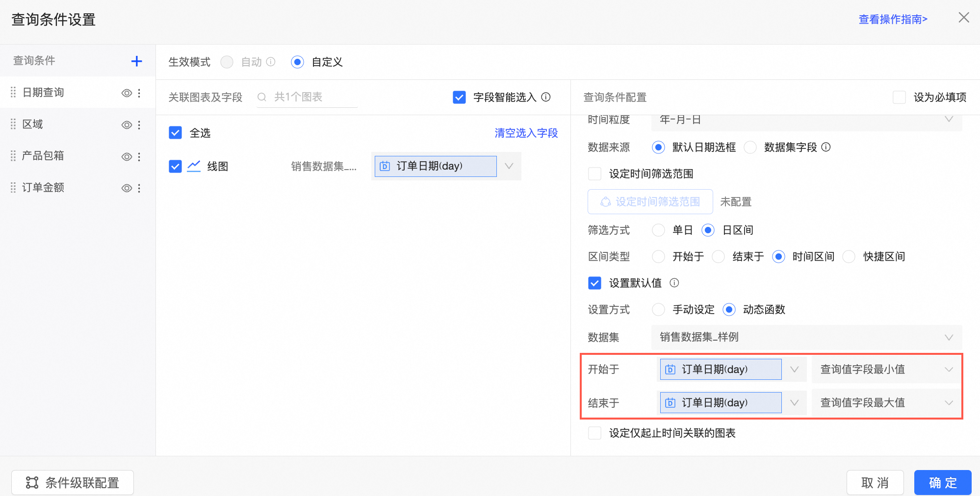The image size is (980, 496).
Task: Open more options menu for 区域
Action: [139, 125]
